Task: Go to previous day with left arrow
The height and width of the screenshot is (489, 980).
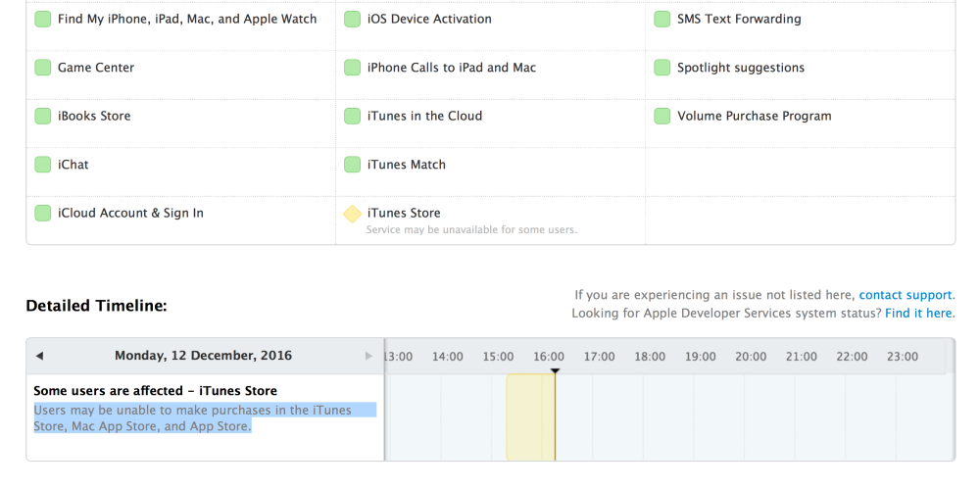Action: click(x=39, y=356)
